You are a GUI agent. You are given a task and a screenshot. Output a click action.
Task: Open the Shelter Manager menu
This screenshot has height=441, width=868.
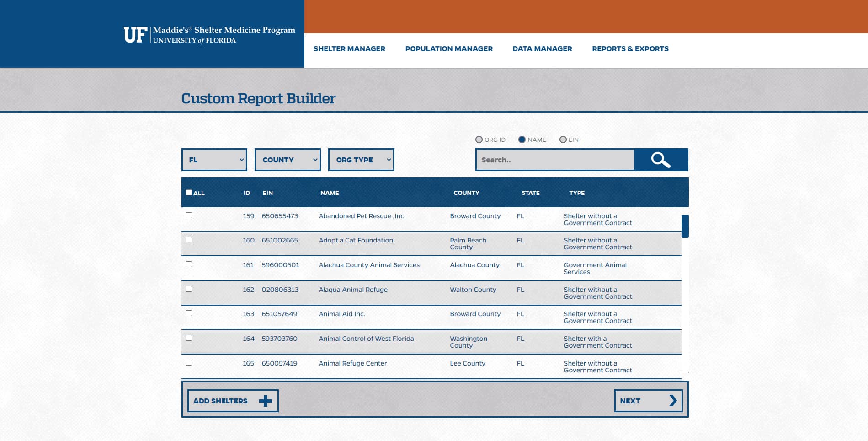(x=349, y=49)
